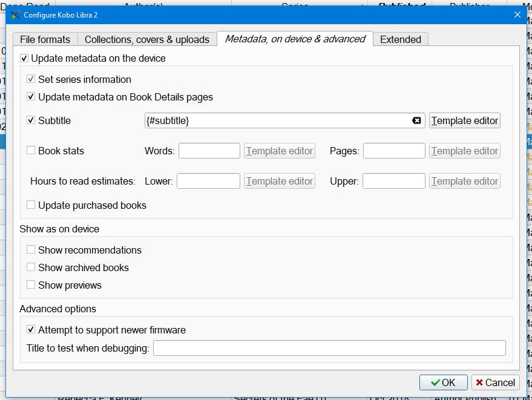Switch to the File formats tab
Image resolution: width=532 pixels, height=400 pixels.
click(x=45, y=39)
